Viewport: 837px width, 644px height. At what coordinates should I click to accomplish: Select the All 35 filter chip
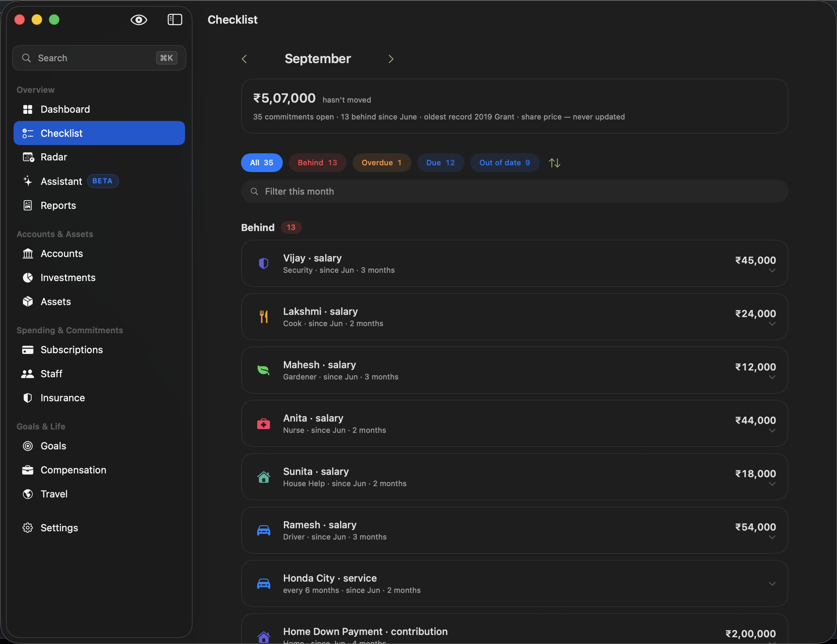pyautogui.click(x=262, y=163)
